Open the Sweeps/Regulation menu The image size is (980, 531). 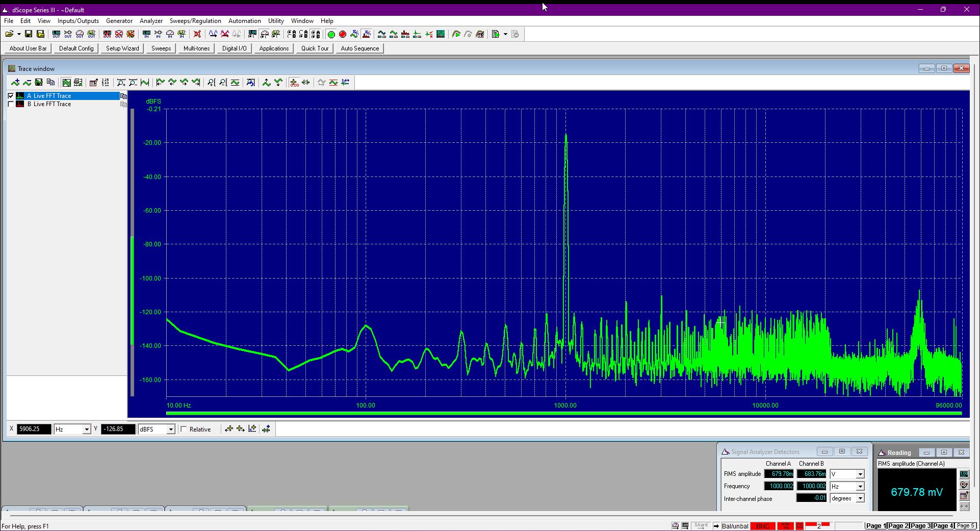[x=195, y=21]
